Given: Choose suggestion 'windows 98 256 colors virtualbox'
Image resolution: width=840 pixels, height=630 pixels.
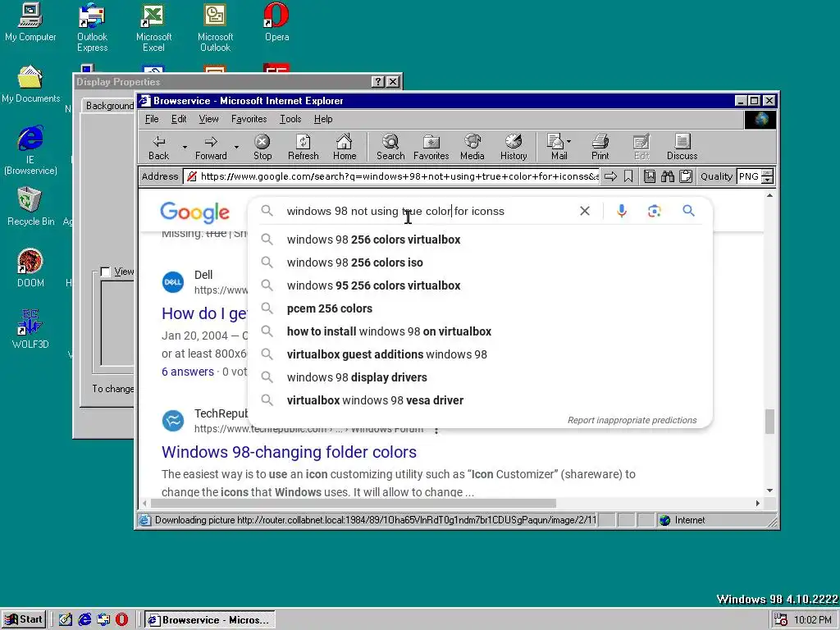Looking at the screenshot, I should click(x=481, y=240).
